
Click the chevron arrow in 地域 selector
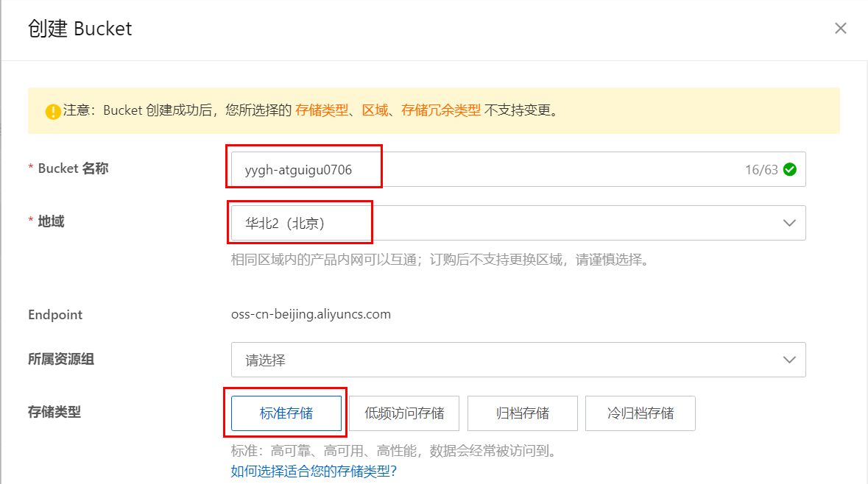(789, 223)
